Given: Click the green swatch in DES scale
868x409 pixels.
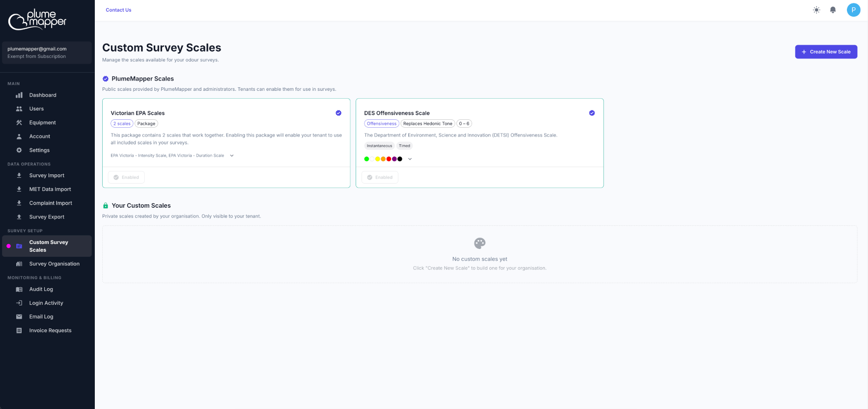Looking at the screenshot, I should (366, 159).
